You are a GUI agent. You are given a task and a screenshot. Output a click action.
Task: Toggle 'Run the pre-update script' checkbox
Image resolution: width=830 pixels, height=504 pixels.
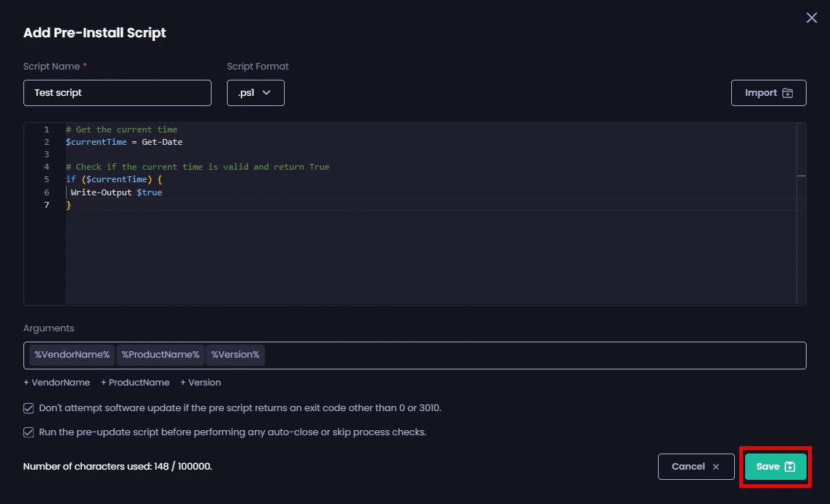coord(29,432)
